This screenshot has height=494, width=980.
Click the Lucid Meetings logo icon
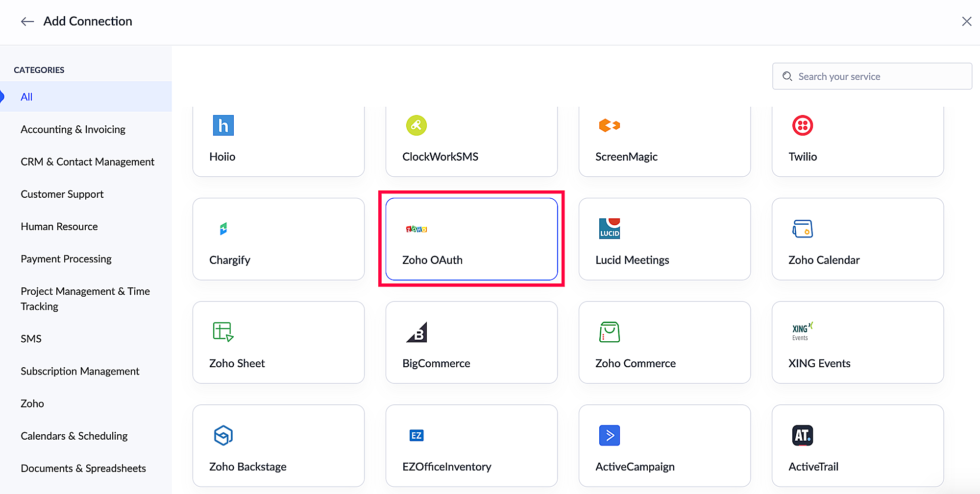(609, 229)
